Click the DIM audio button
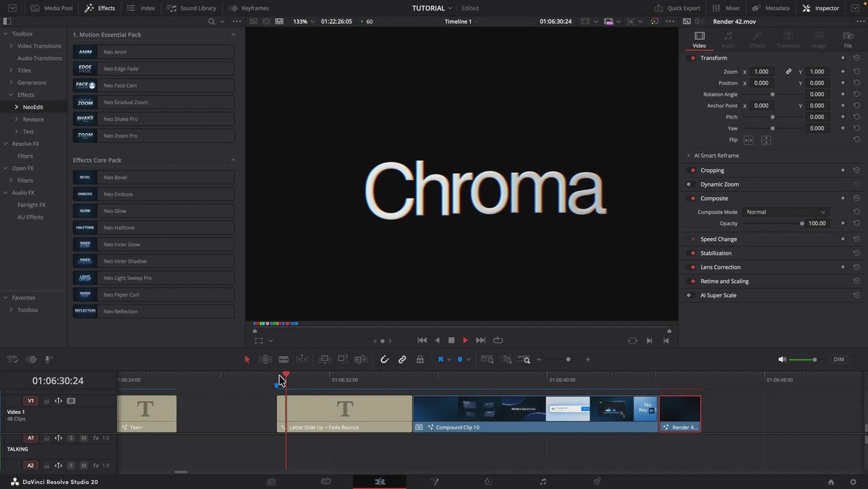 click(x=839, y=360)
